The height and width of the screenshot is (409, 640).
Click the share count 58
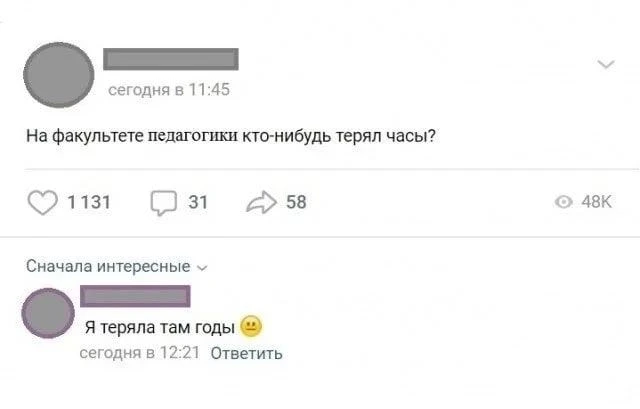pyautogui.click(x=296, y=203)
